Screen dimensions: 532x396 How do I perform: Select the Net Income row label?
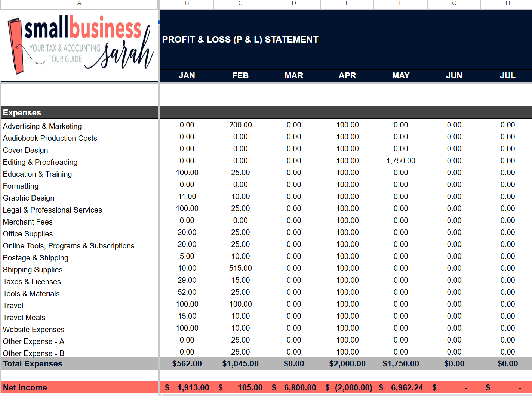click(x=25, y=387)
